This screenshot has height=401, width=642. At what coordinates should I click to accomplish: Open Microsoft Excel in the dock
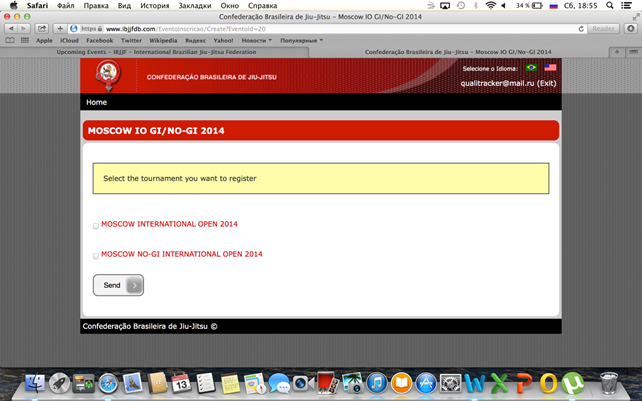tap(500, 383)
